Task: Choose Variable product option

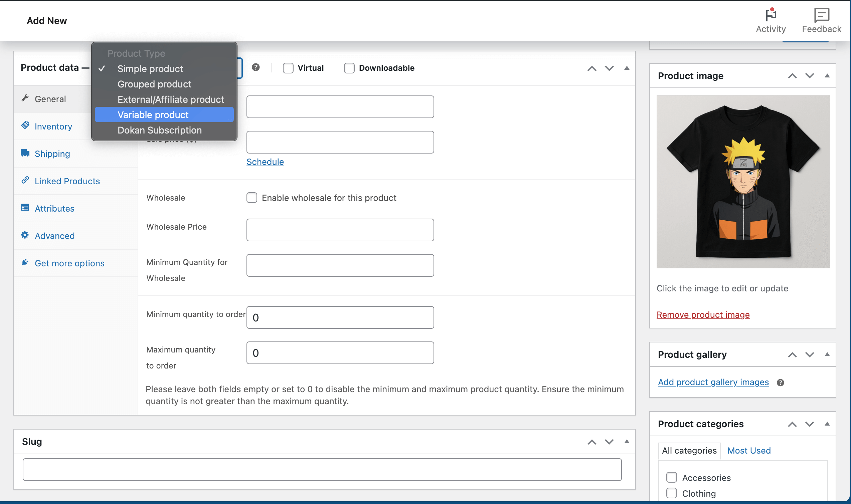Action: [164, 114]
